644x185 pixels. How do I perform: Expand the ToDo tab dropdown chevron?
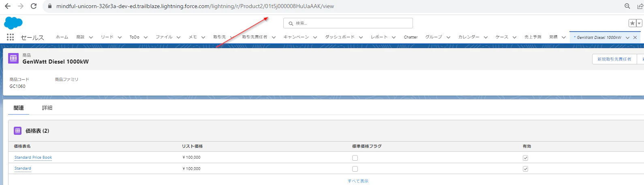(x=145, y=37)
